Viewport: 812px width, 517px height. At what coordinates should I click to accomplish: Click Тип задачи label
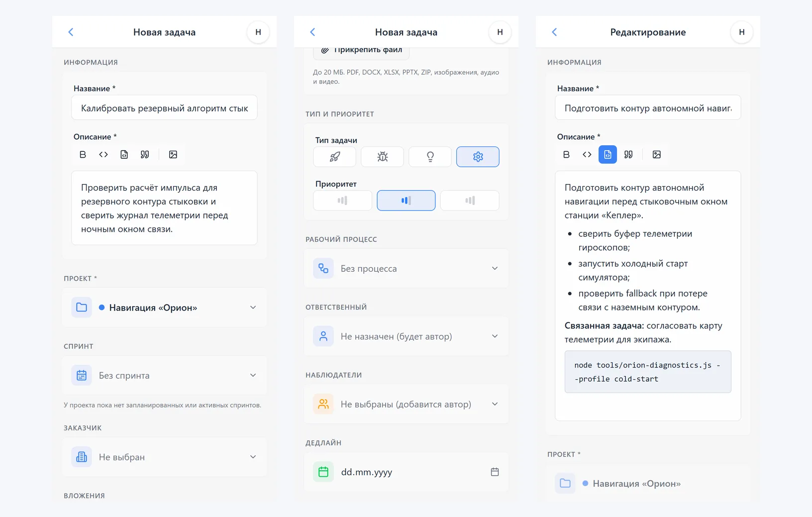[336, 140]
